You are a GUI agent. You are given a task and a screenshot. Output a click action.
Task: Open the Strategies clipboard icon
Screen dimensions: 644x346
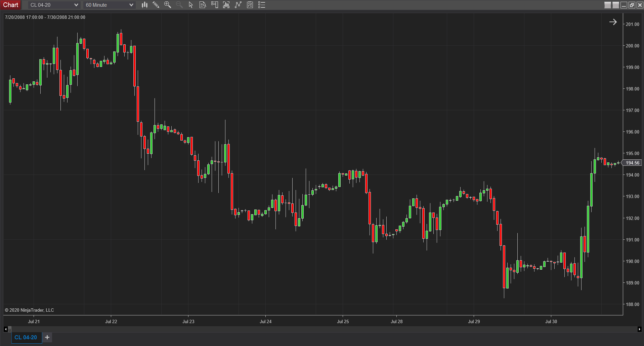pos(250,5)
